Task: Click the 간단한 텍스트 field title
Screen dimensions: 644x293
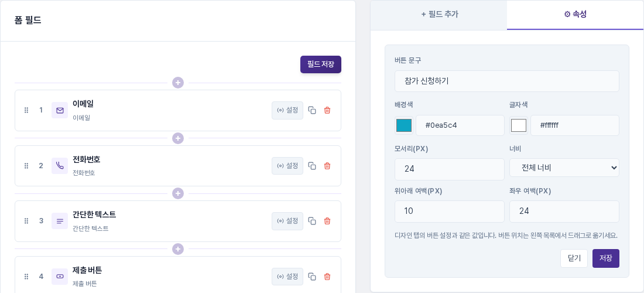Action: click(x=94, y=214)
